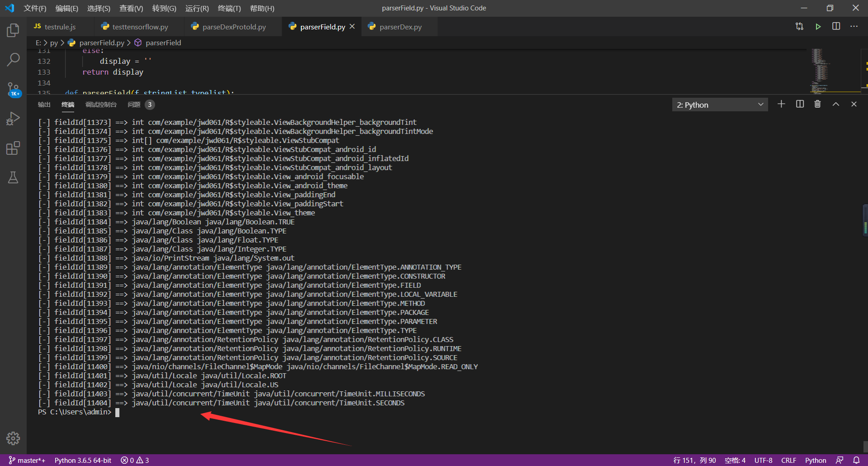Select the terminal from 2: Python dropdown
This screenshot has width=868, height=466.
coord(720,105)
